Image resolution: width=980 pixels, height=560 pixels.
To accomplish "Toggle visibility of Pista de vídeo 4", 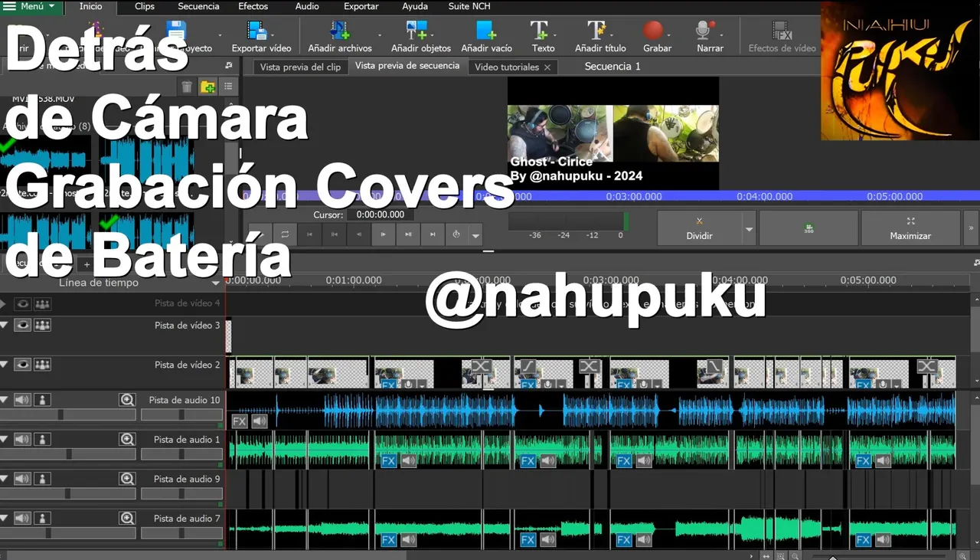I will point(23,304).
